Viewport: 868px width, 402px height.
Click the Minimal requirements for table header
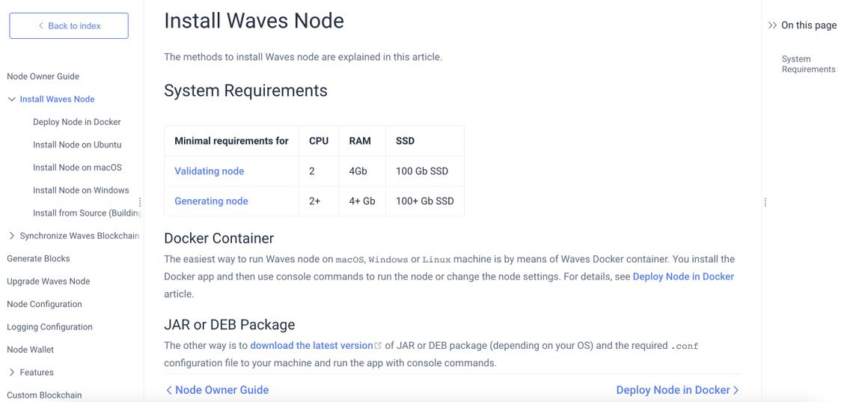pyautogui.click(x=231, y=141)
